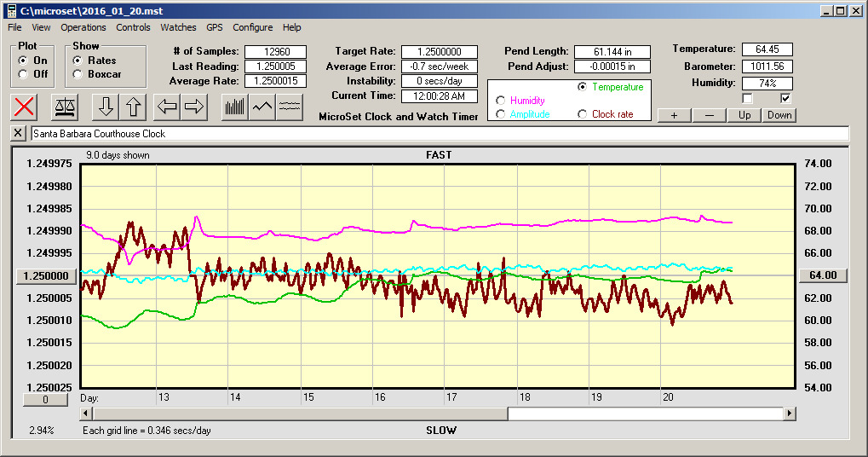Click the left arrow toolbar icon
The width and height of the screenshot is (868, 457).
tap(167, 107)
